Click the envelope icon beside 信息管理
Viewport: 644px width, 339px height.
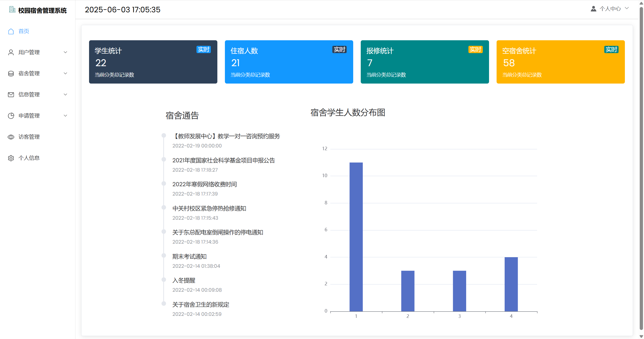(x=11, y=95)
